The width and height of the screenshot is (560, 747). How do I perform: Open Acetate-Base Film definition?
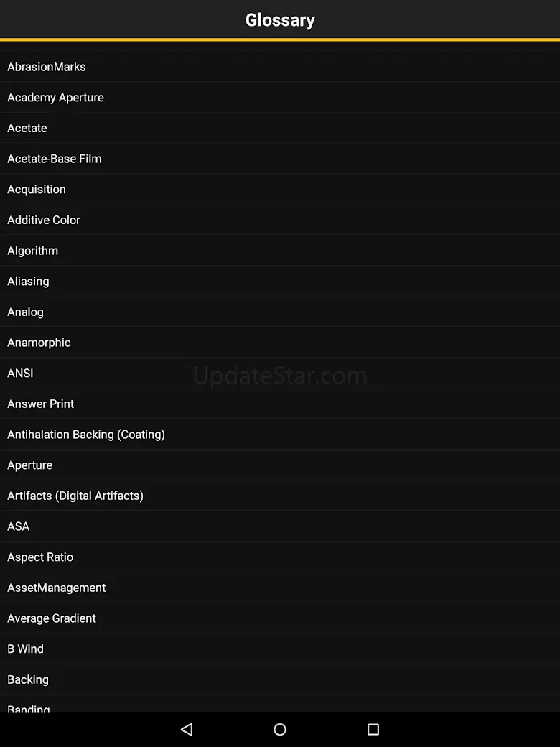(280, 159)
